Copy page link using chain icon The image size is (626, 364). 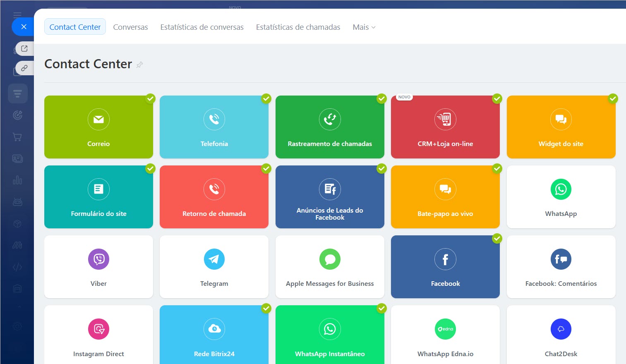[x=24, y=68]
